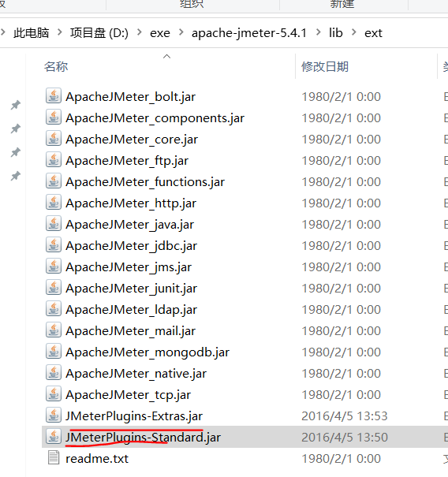Screen dimensions: 448x477
Task: Select file name ApacheJMeter_jdbc.jar
Action: 131,246
